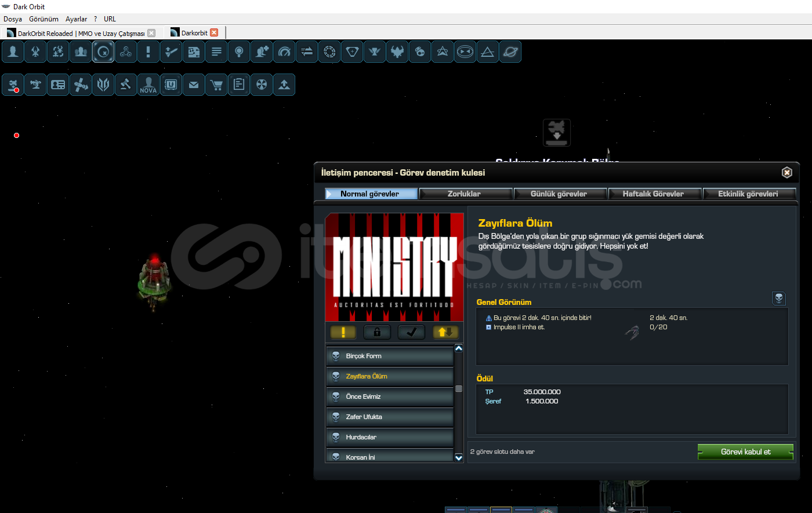
Task: Open the text lines log icon
Action: coord(216,52)
